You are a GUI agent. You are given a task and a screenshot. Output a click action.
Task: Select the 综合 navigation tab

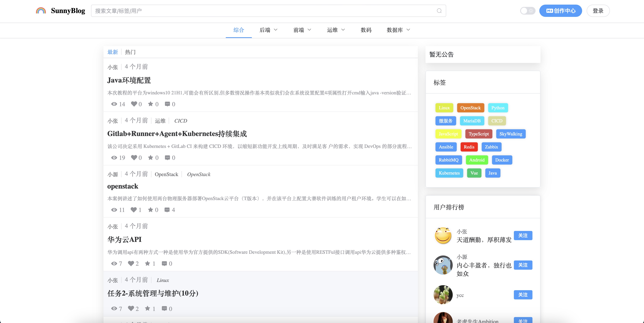tap(238, 30)
